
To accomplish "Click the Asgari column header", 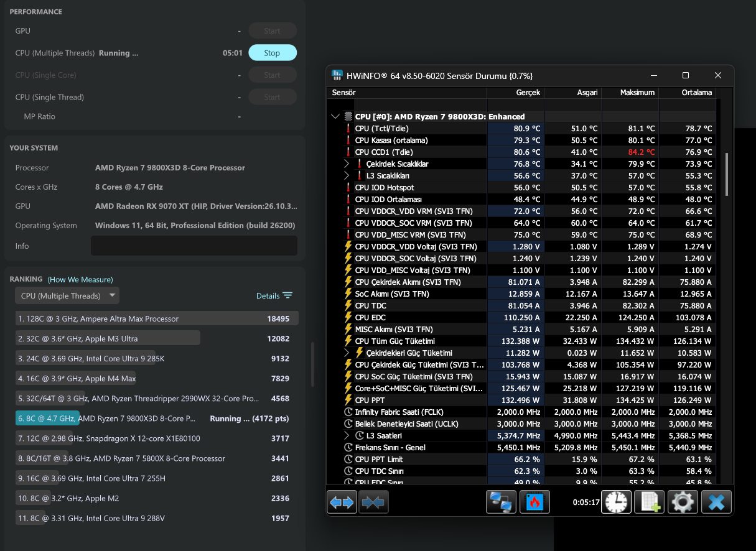I will [x=573, y=93].
